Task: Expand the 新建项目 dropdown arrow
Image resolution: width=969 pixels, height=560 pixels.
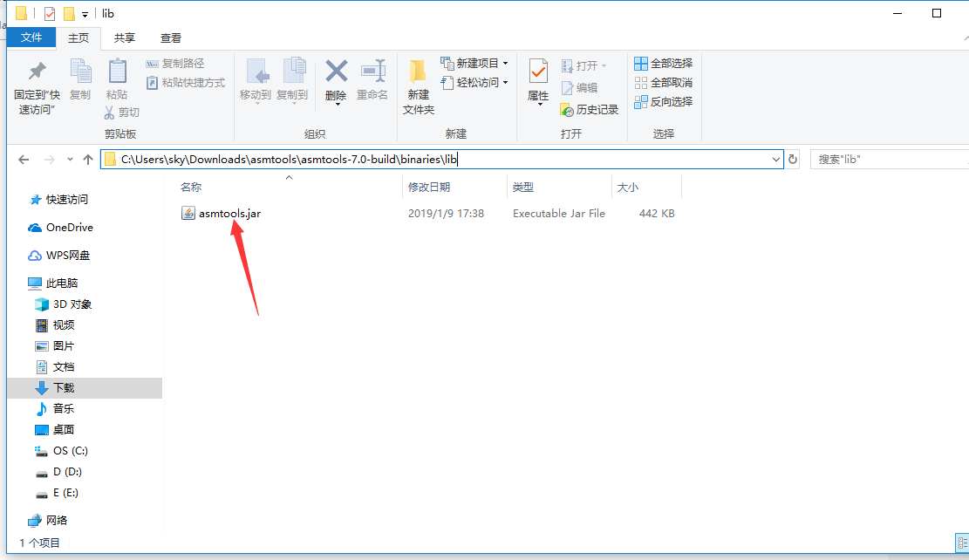Action: 503,63
